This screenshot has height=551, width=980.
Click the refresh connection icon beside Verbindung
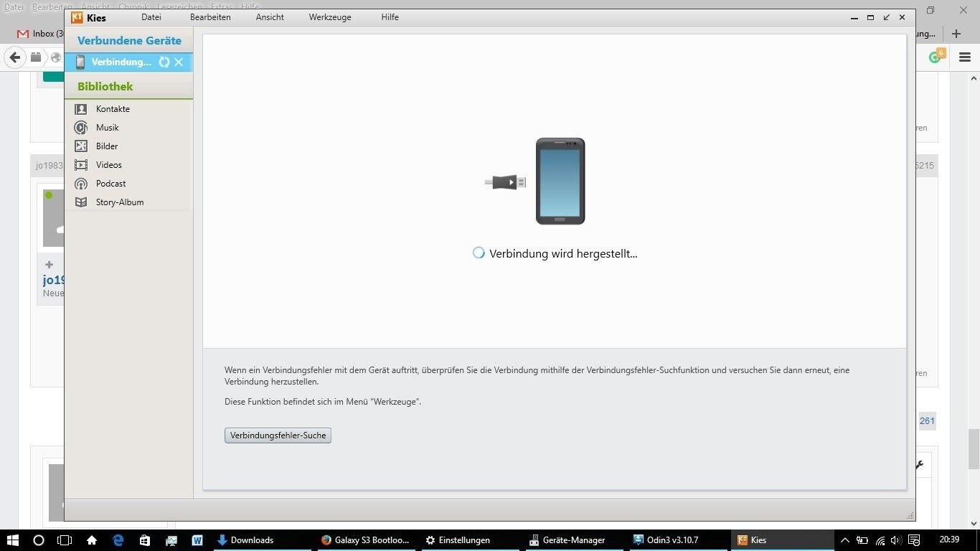pyautogui.click(x=164, y=62)
